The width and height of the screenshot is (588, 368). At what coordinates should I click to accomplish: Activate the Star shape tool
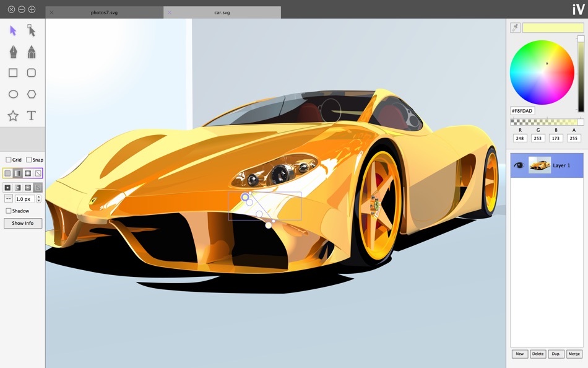13,116
